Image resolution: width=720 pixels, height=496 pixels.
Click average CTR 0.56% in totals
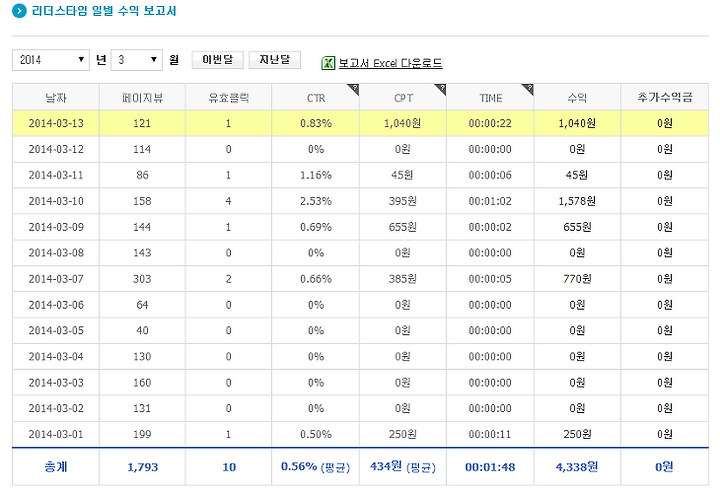315,467
